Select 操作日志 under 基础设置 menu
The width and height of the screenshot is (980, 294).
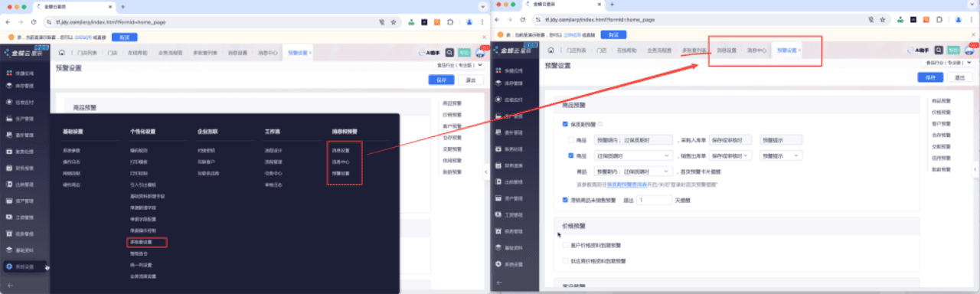click(x=71, y=162)
